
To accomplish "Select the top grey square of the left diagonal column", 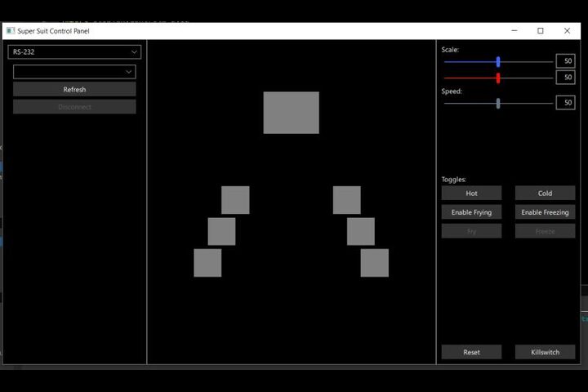I will pos(235,200).
